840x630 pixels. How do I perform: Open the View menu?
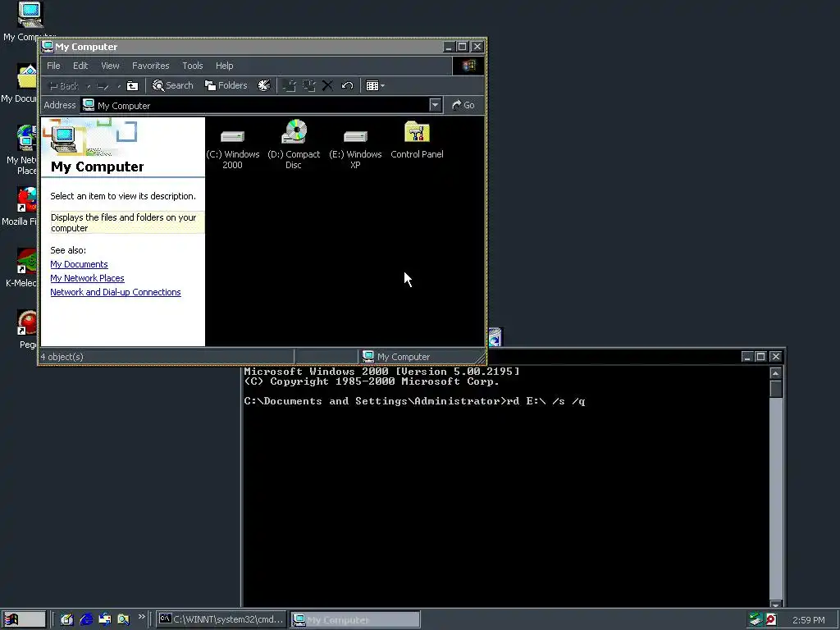coord(111,66)
